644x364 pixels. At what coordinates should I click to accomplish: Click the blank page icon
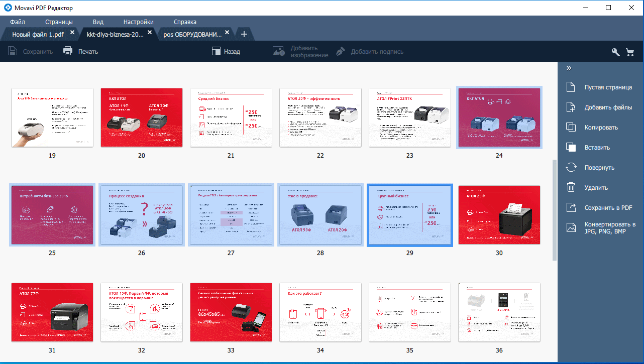point(571,87)
